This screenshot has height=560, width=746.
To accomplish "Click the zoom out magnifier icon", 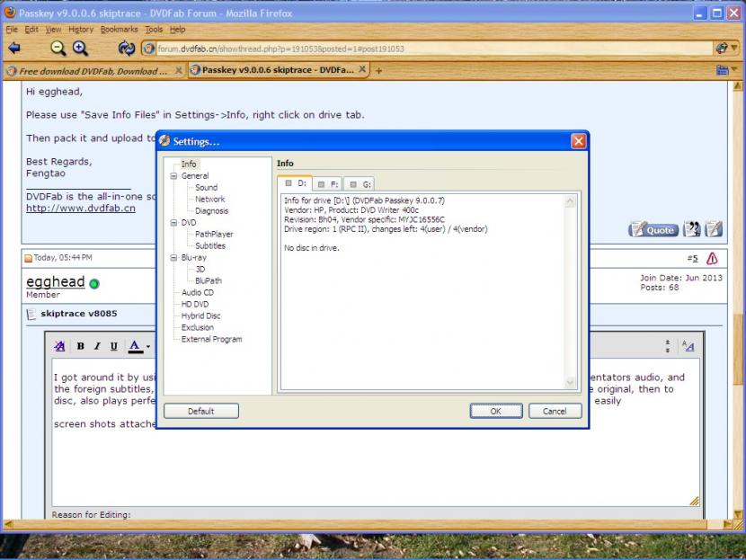I will click(58, 49).
